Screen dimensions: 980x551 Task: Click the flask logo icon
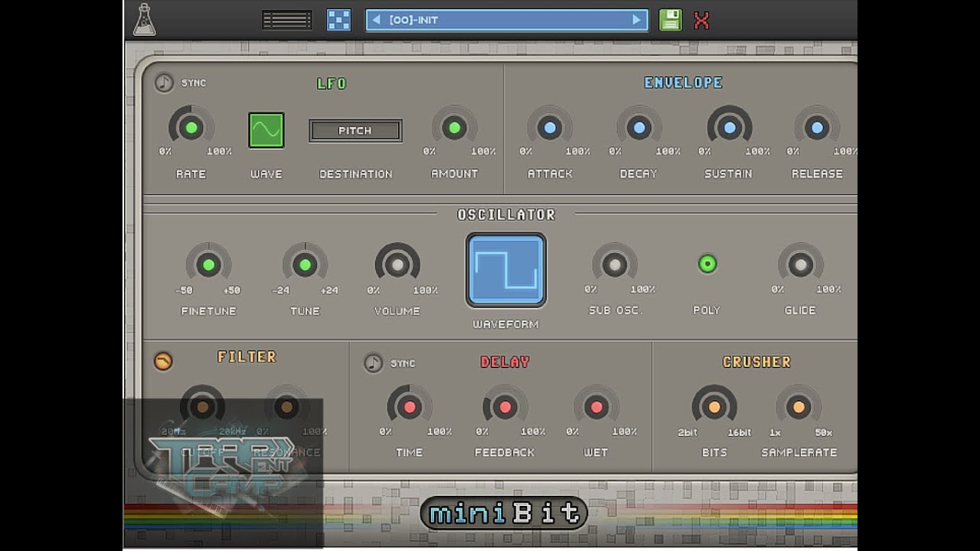[145, 19]
